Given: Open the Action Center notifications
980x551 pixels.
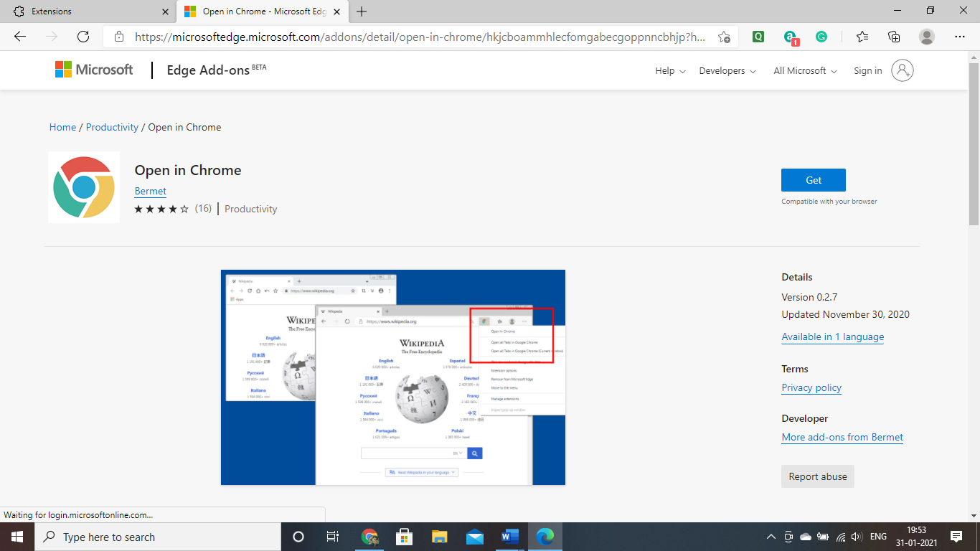Looking at the screenshot, I should pyautogui.click(x=956, y=537).
